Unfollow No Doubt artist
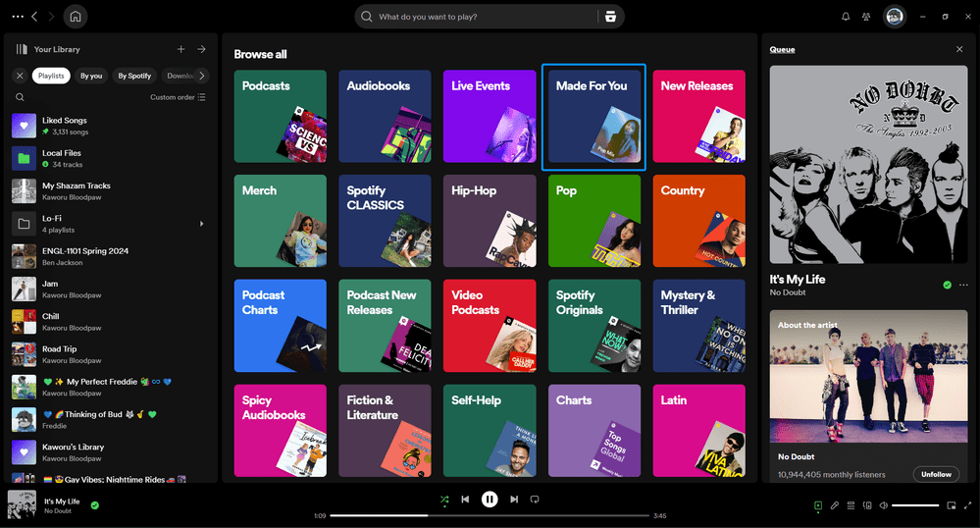980x528 pixels. click(936, 474)
